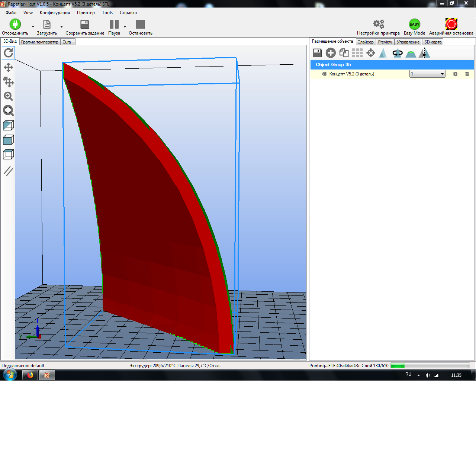Screen dimensions: 476x472
Task: Open the Загрузить dropdown arrow
Action: pyautogui.click(x=61, y=27)
